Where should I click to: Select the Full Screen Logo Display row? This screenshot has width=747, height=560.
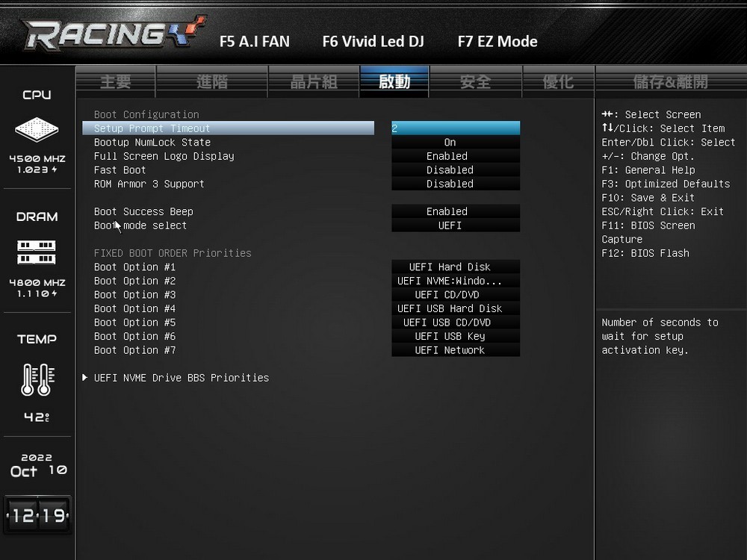tap(228, 156)
